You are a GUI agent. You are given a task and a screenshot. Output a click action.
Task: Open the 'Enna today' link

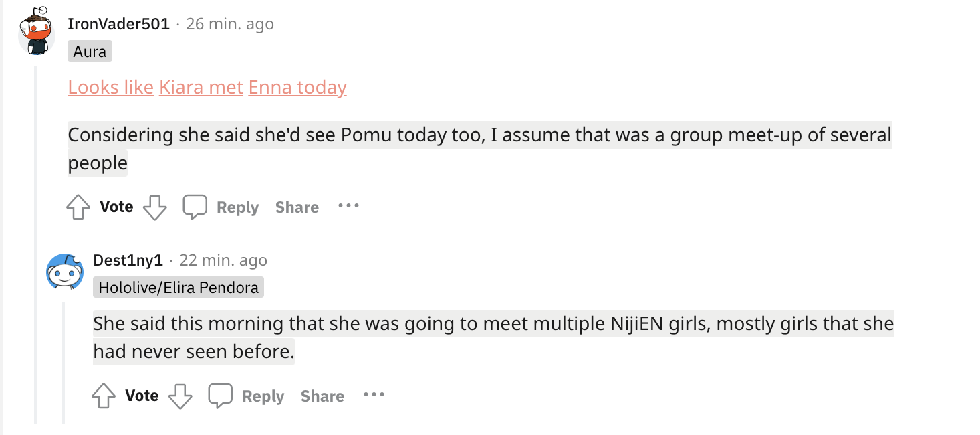click(x=297, y=87)
